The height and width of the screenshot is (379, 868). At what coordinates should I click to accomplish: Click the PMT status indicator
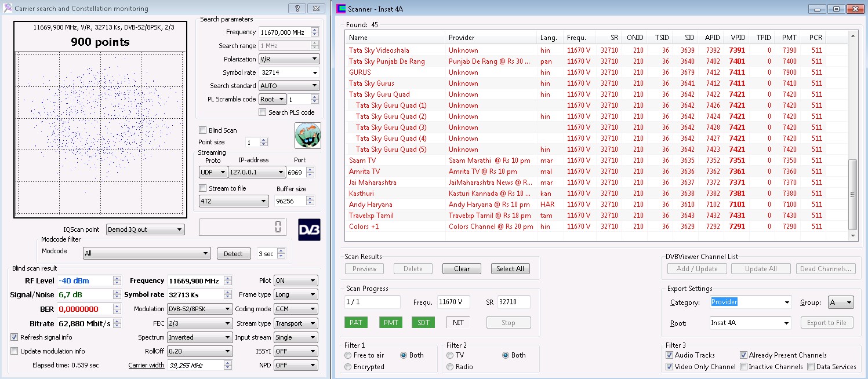(x=391, y=322)
